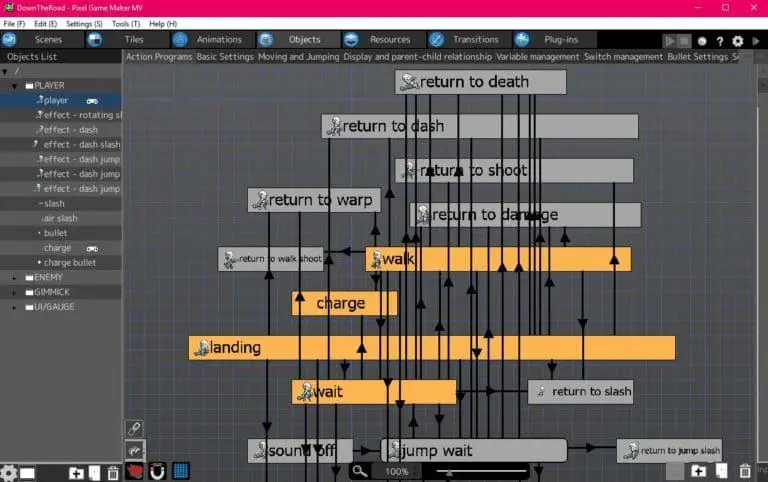
Task: Expand the UI/GAUGE folder
Action: click(x=14, y=307)
